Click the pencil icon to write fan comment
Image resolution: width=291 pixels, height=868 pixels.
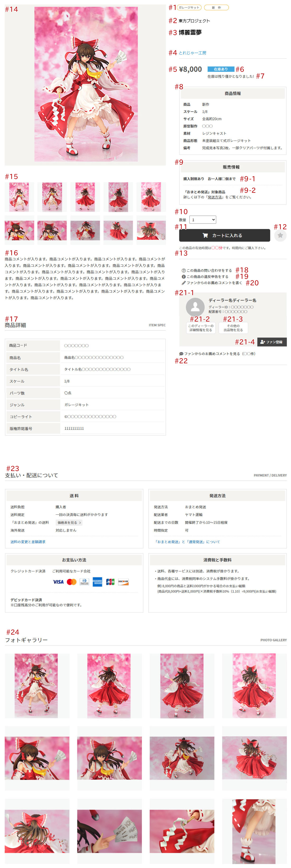[184, 283]
